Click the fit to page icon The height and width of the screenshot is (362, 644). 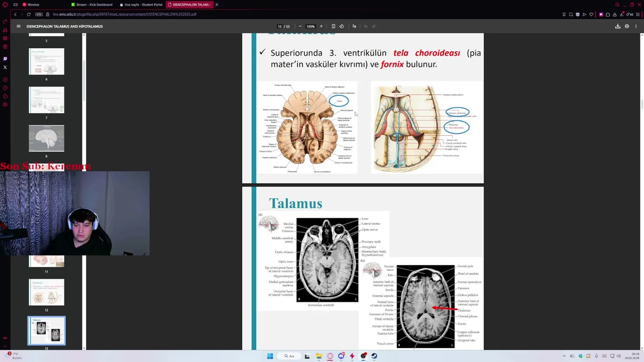(333, 26)
